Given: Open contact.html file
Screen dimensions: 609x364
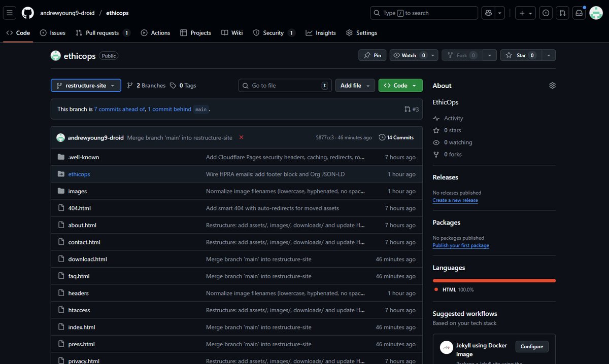Looking at the screenshot, I should coord(84,242).
